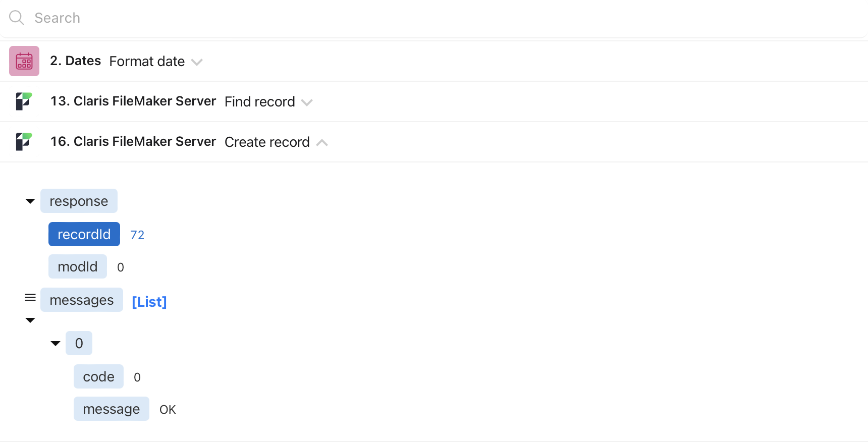Collapse item 0 in the messages list
The image size is (868, 442).
coord(55,343)
